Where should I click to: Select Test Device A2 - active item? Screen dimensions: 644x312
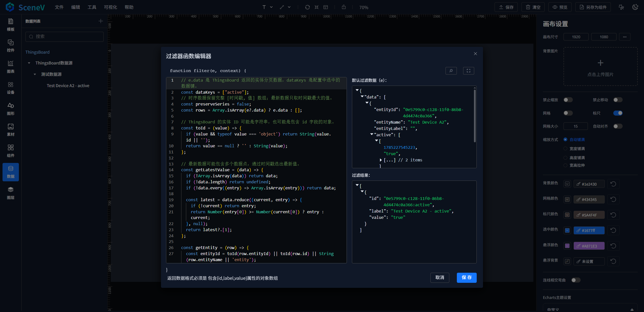coord(68,86)
